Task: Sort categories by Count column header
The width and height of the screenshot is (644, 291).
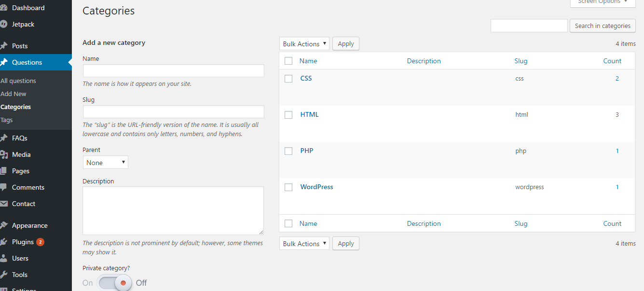Action: pos(612,61)
